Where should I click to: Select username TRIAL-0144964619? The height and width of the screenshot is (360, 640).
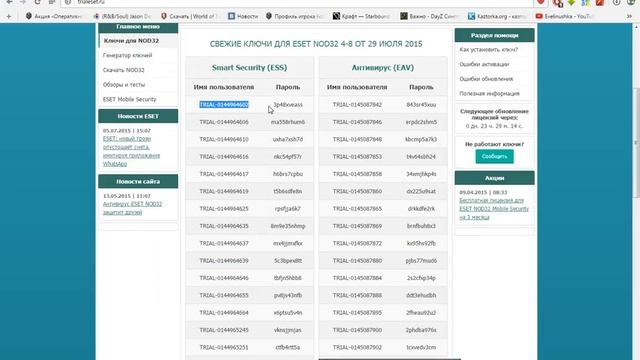click(x=224, y=191)
